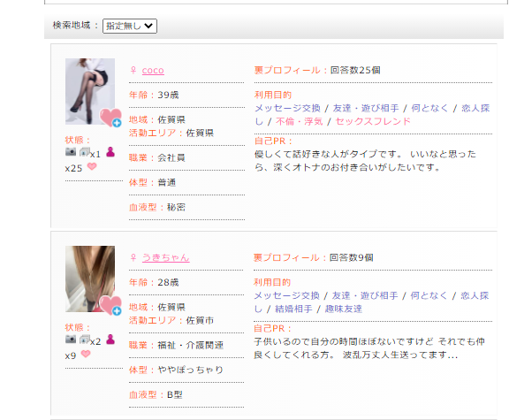Viewport: 509px width, 420px height.
Task: Open うきちゃん's profile link
Action: tap(166, 258)
